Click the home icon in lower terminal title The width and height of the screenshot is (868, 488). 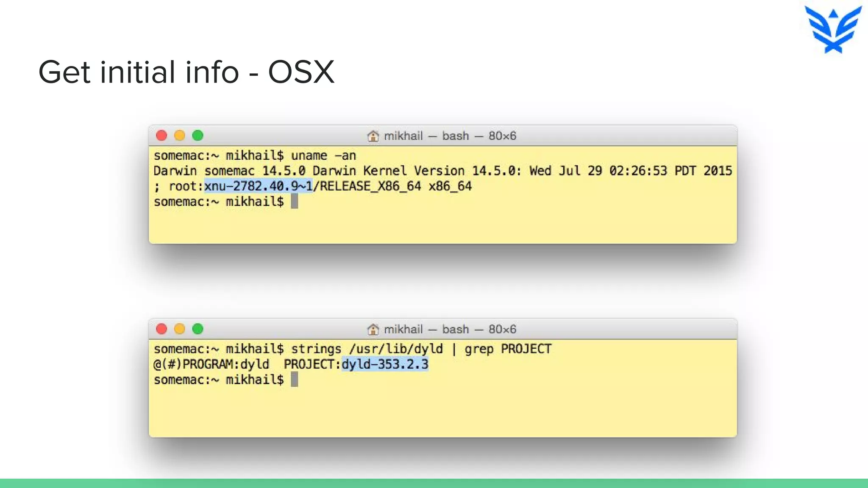pos(373,329)
